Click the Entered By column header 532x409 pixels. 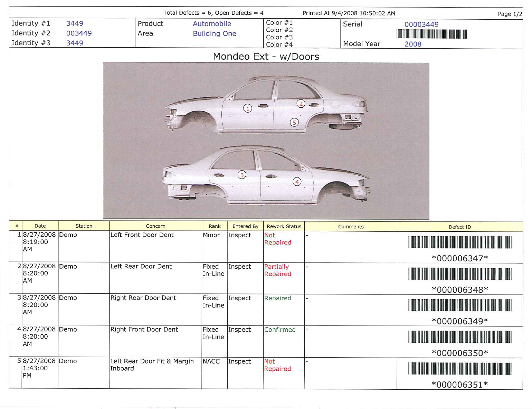click(245, 226)
